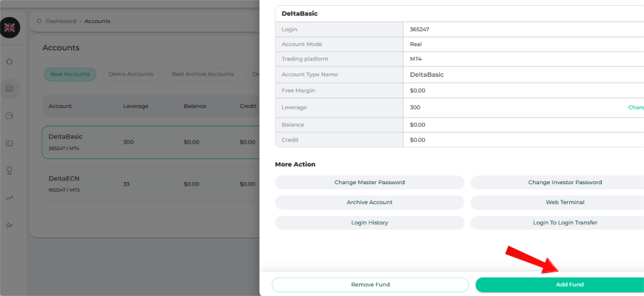Open the accounts list sidebar icon
The image size is (644, 296).
click(10, 88)
